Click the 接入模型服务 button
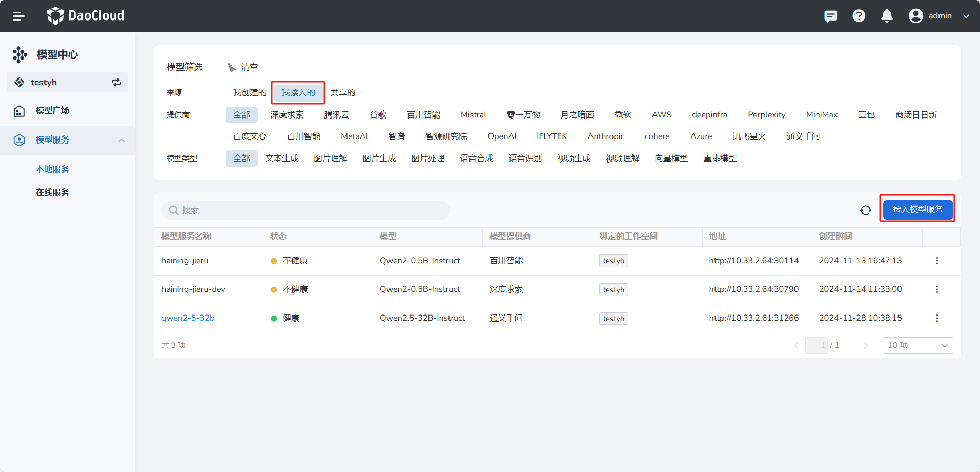The width and height of the screenshot is (980, 472). click(917, 209)
